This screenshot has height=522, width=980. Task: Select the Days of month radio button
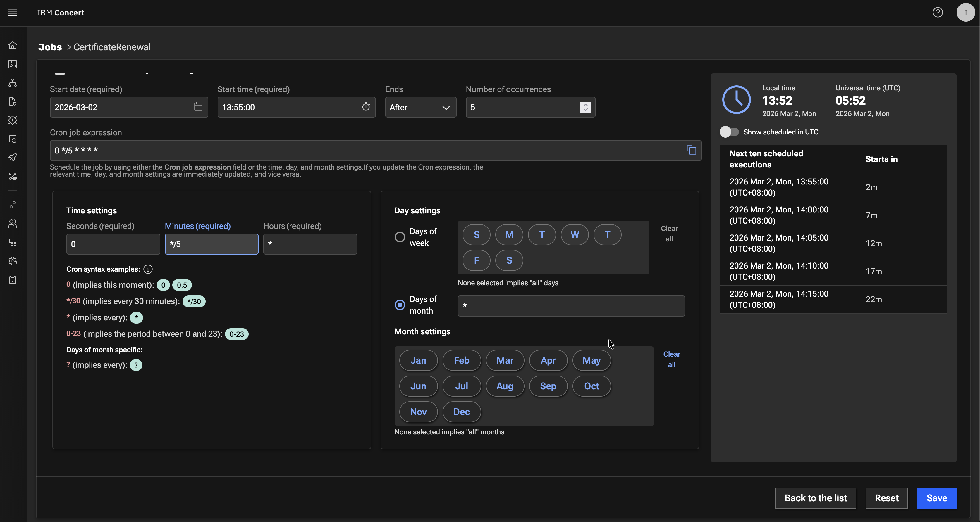(x=399, y=305)
